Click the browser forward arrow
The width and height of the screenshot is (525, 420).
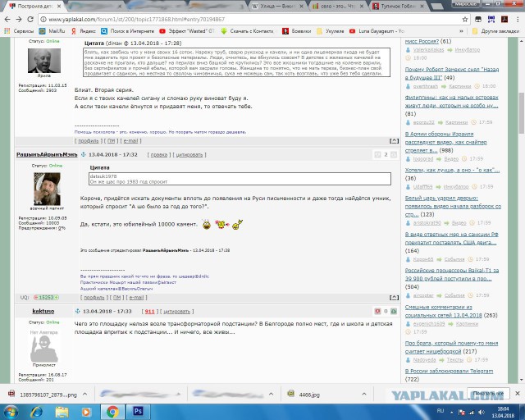(19, 20)
